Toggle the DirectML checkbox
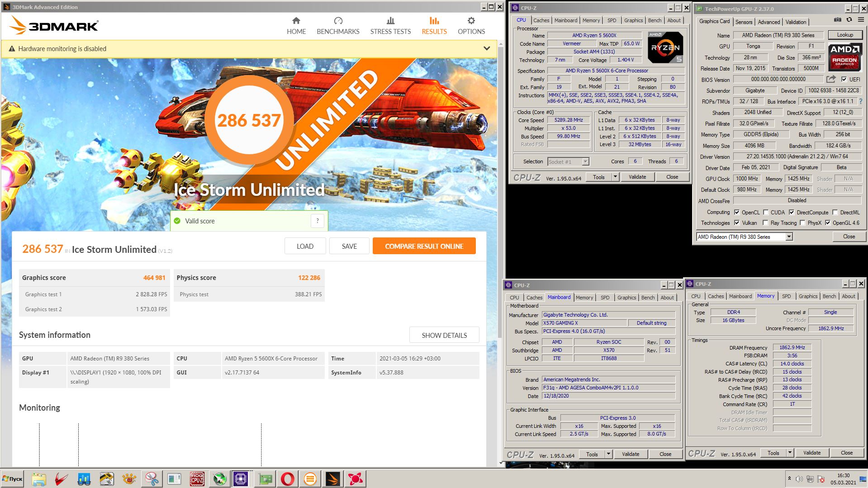Viewport: 868px width, 488px height. point(835,212)
